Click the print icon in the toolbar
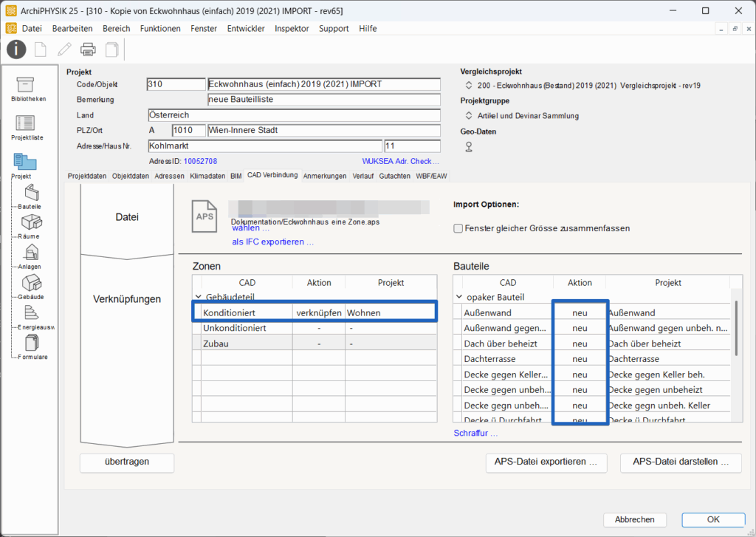 coord(88,49)
